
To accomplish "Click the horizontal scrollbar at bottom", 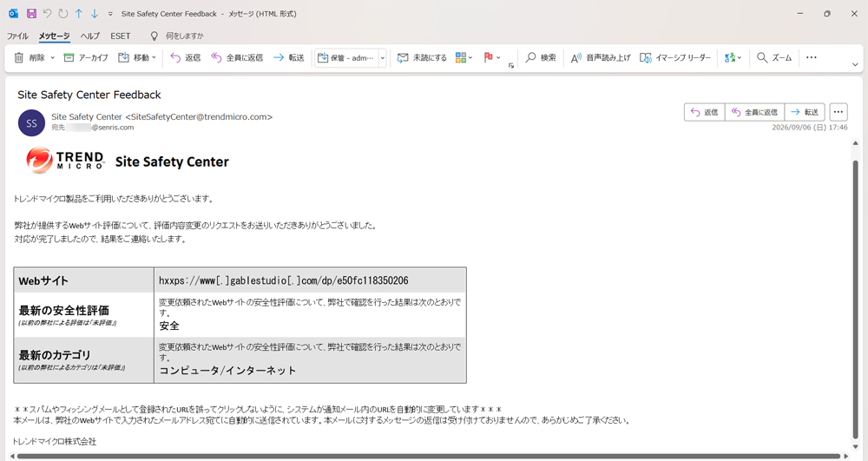I will [428, 457].
